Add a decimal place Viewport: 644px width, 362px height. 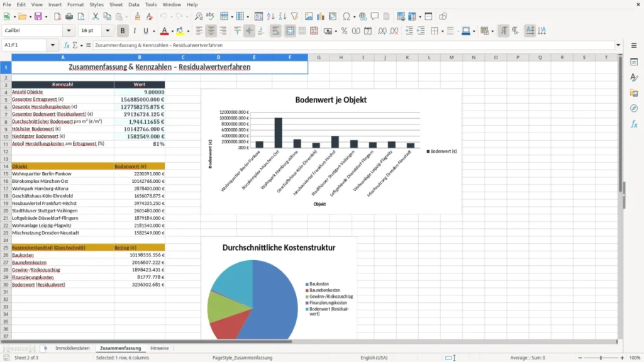(x=382, y=31)
